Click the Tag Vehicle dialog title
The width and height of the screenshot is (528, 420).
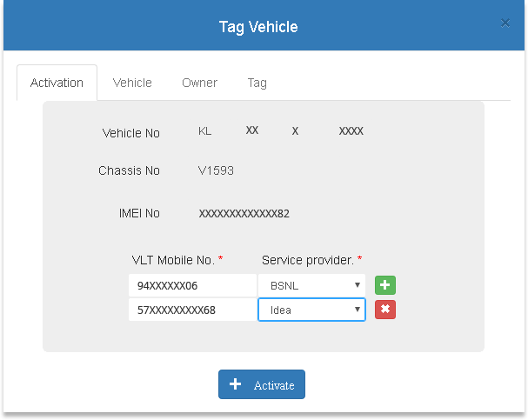[258, 27]
